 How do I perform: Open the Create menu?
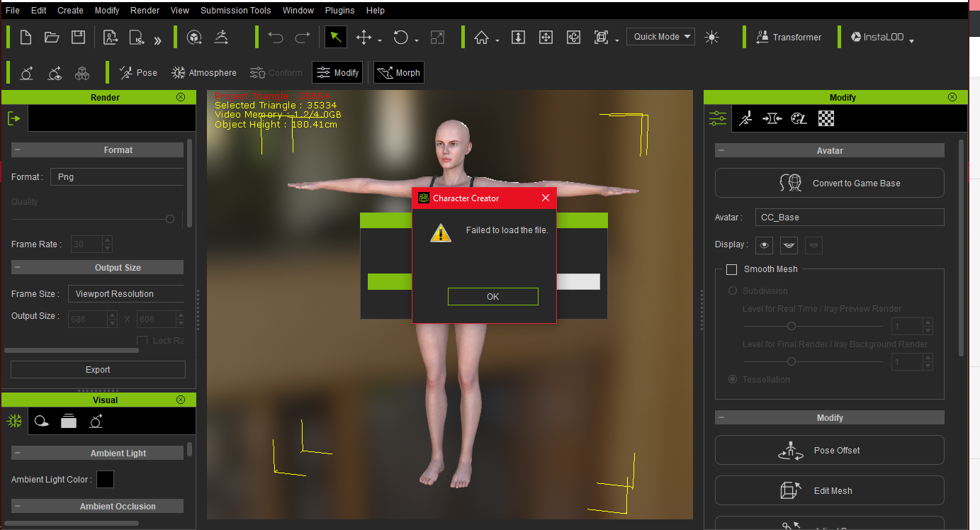[x=70, y=11]
